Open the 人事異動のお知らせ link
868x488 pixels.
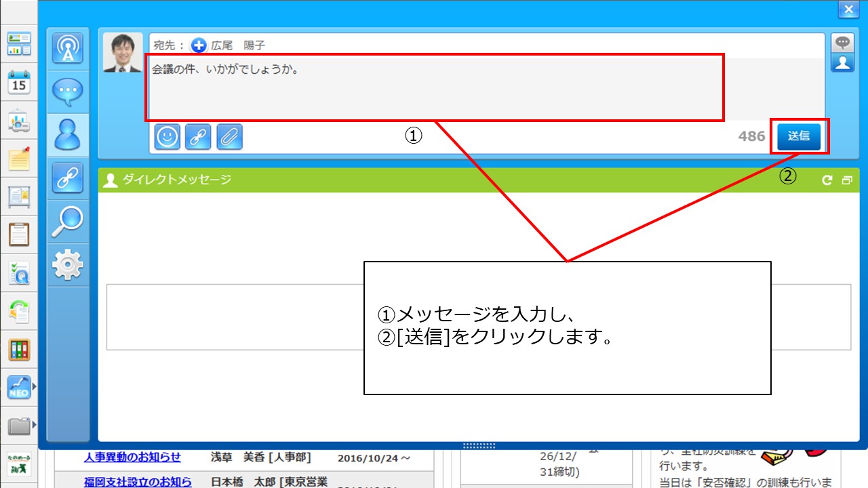pyautogui.click(x=132, y=457)
